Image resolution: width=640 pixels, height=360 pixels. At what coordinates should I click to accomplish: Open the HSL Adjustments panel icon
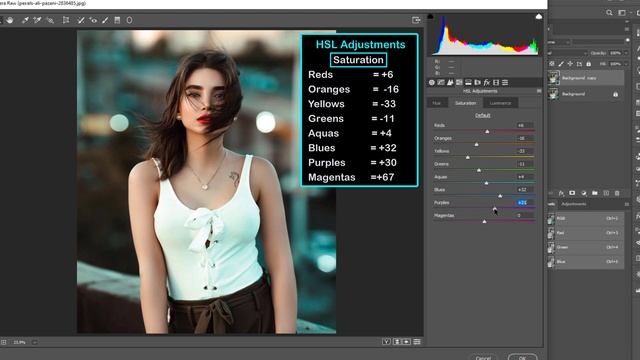click(x=459, y=82)
